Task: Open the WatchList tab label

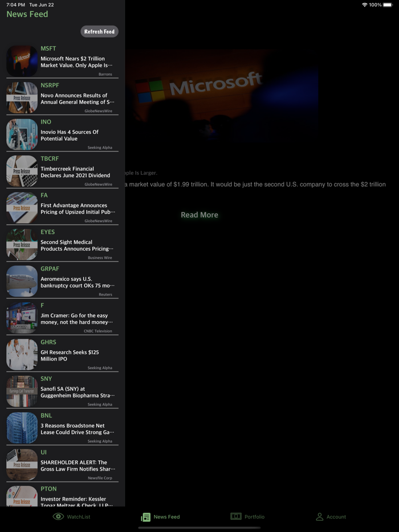Action: pos(79,517)
